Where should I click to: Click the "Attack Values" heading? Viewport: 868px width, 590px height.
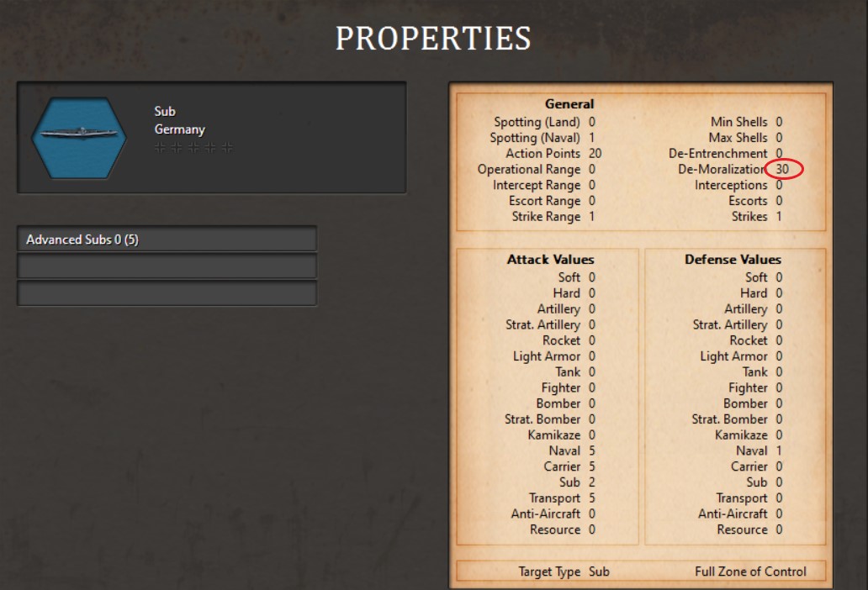pos(550,260)
